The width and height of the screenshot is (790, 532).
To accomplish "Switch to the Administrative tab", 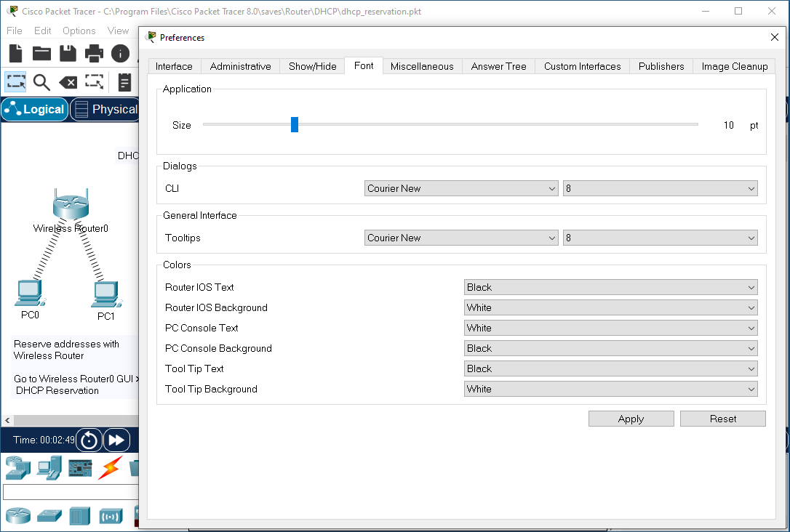I will (240, 66).
